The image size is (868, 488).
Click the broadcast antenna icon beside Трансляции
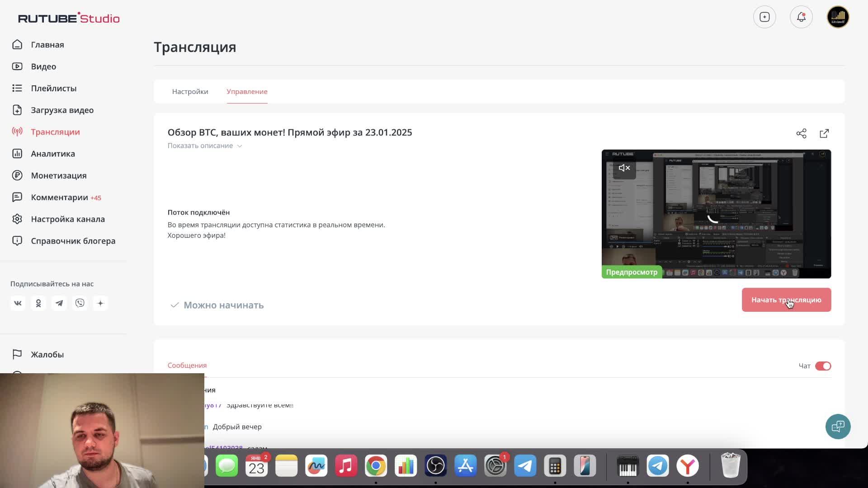pyautogui.click(x=17, y=131)
